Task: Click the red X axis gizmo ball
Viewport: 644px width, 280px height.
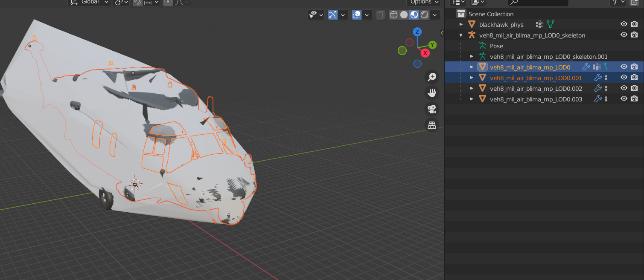Action: (x=425, y=53)
